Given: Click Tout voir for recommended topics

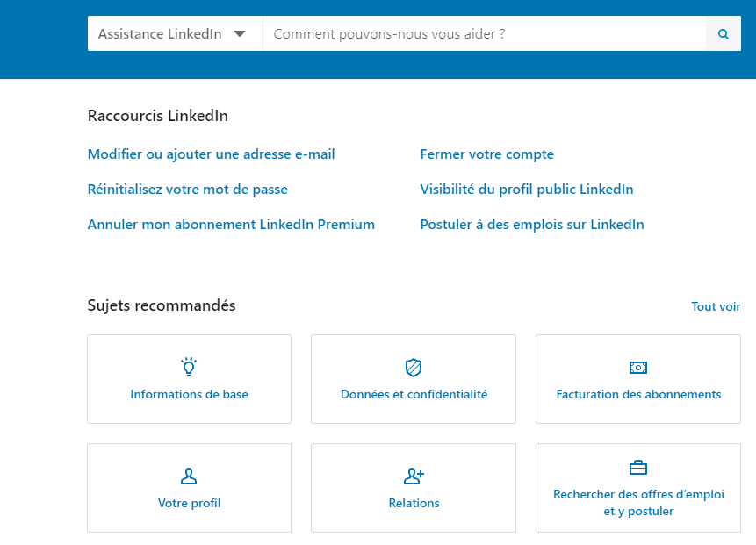Looking at the screenshot, I should pos(716,306).
